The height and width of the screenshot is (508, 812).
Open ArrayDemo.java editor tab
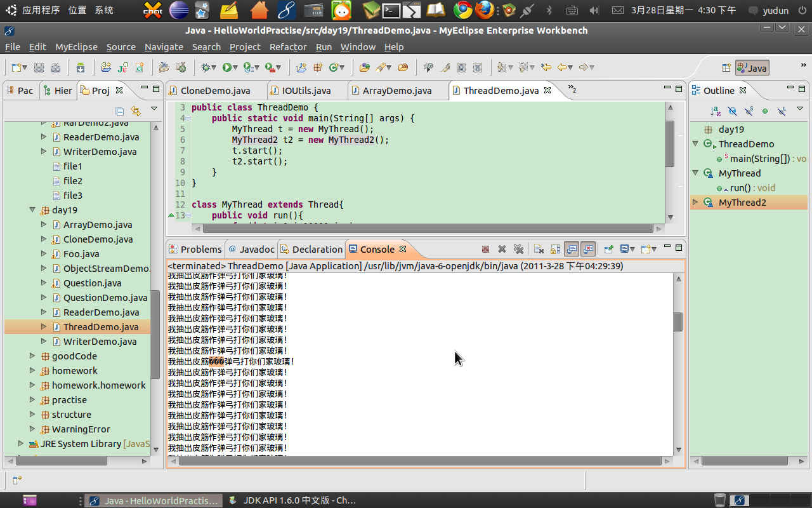396,91
